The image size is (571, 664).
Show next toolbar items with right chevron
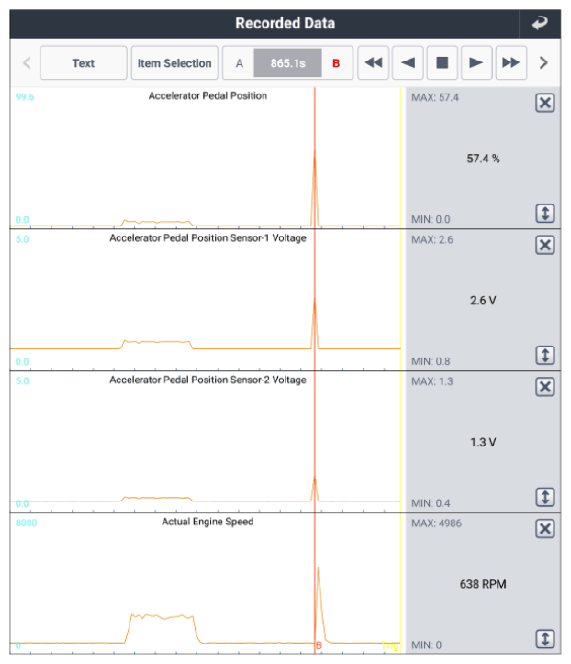click(544, 63)
